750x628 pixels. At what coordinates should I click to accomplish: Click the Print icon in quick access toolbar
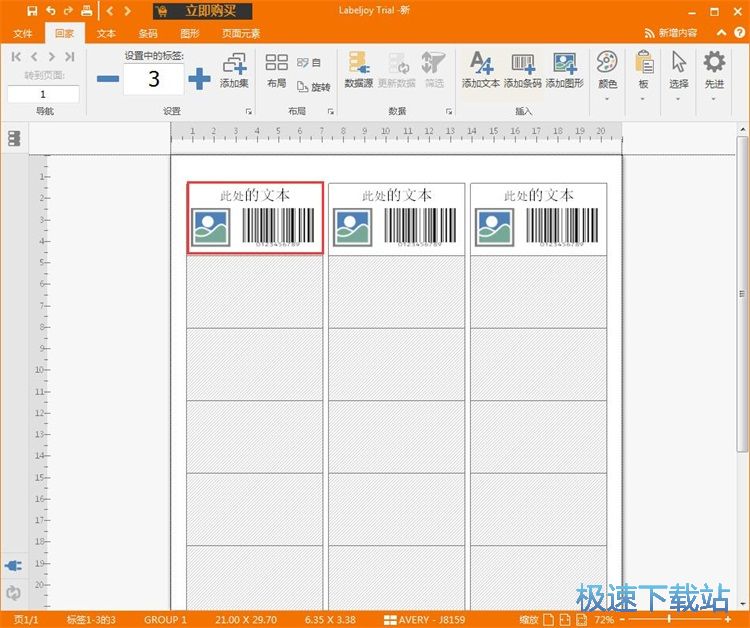click(x=87, y=11)
